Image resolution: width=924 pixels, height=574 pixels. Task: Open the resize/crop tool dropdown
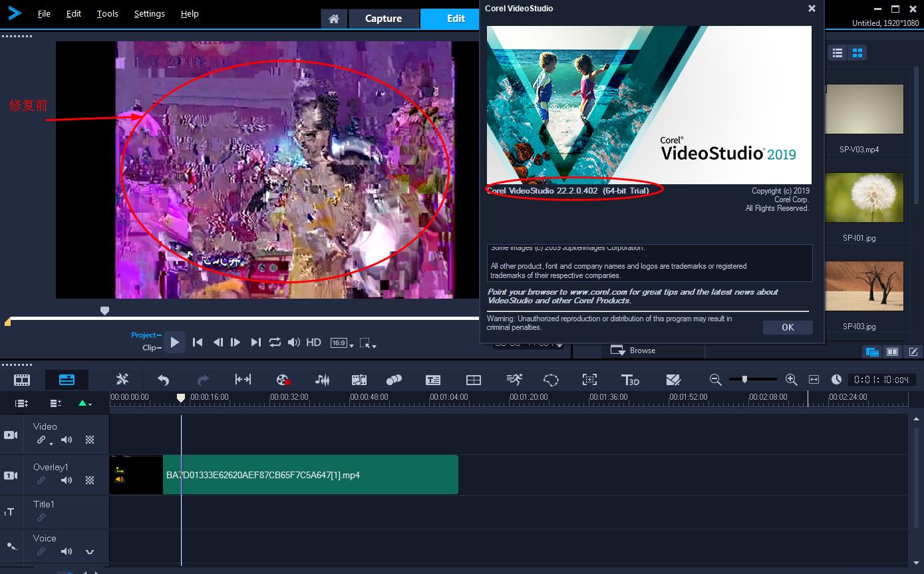click(x=367, y=343)
